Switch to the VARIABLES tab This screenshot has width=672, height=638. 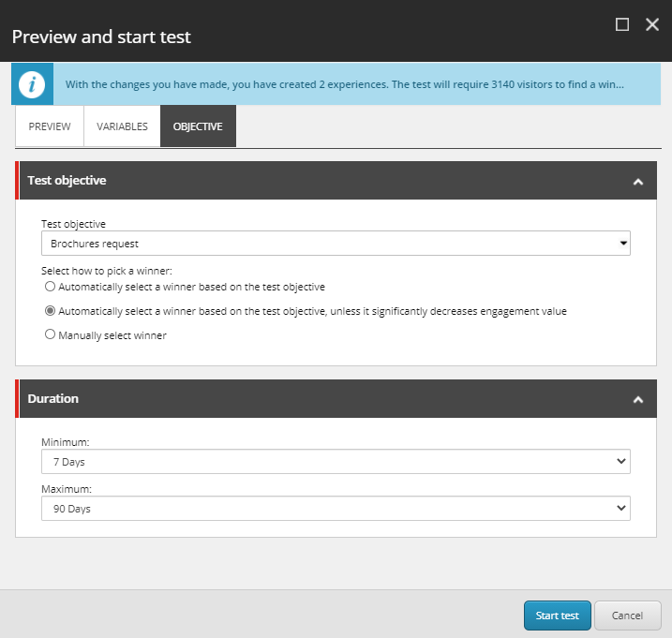pos(122,126)
